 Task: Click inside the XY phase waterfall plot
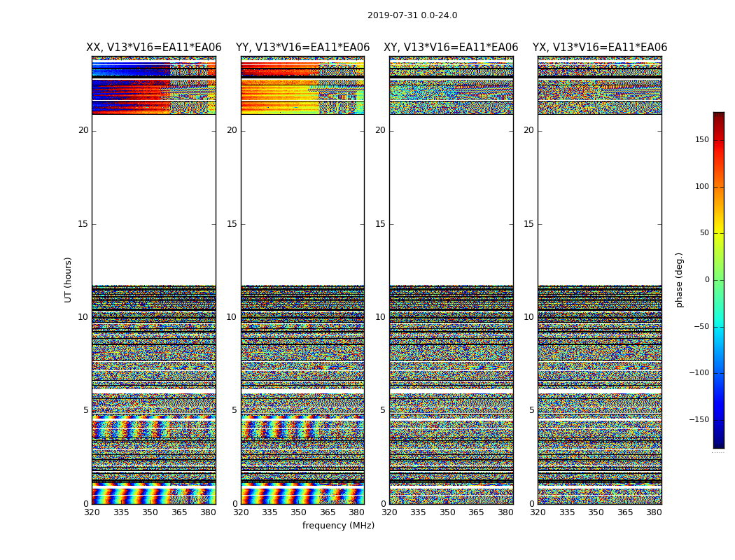(451, 280)
